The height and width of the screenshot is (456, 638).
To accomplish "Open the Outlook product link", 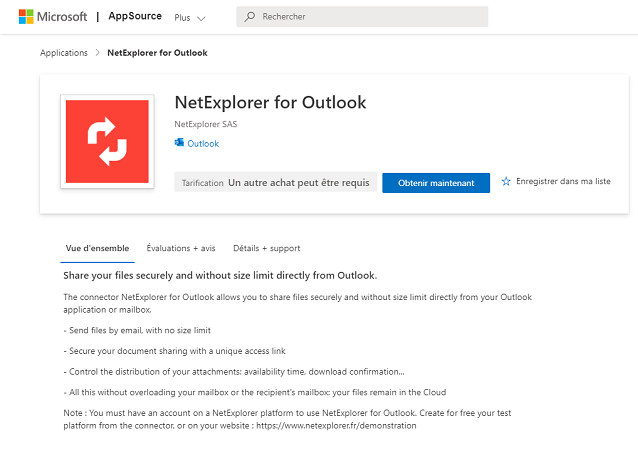I will (203, 144).
